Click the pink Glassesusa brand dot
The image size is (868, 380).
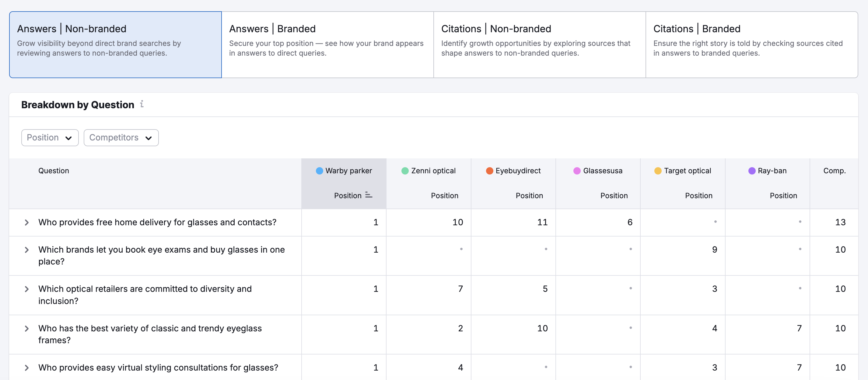(576, 171)
